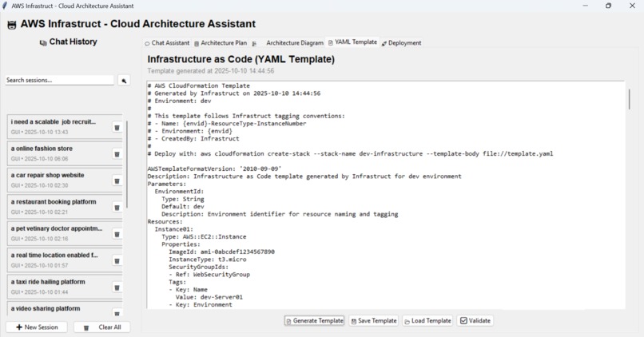Image resolution: width=644 pixels, height=337 pixels.
Task: Click the app logo icon beside AWS Infrastruct title
Action: pyautogui.click(x=12, y=25)
